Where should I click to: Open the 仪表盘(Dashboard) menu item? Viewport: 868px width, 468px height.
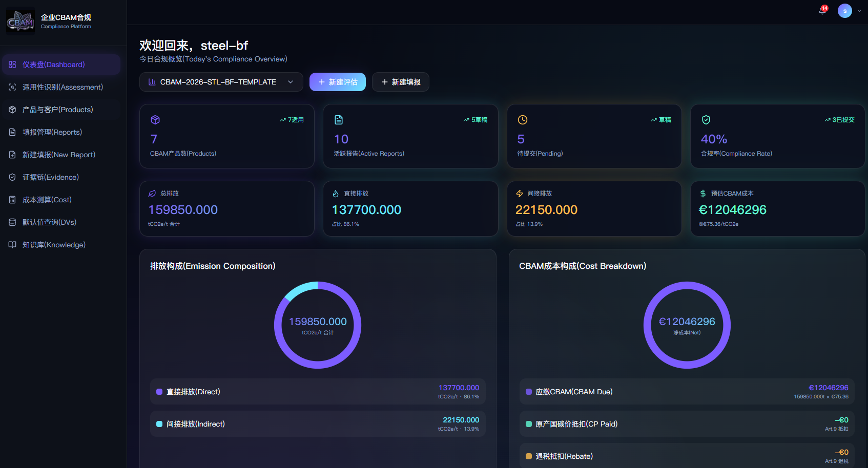[x=61, y=65]
